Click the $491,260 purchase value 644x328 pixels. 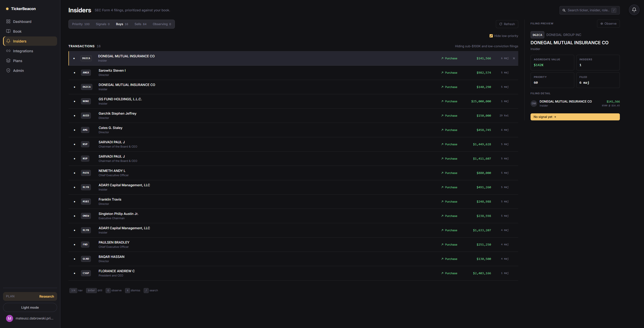484,187
